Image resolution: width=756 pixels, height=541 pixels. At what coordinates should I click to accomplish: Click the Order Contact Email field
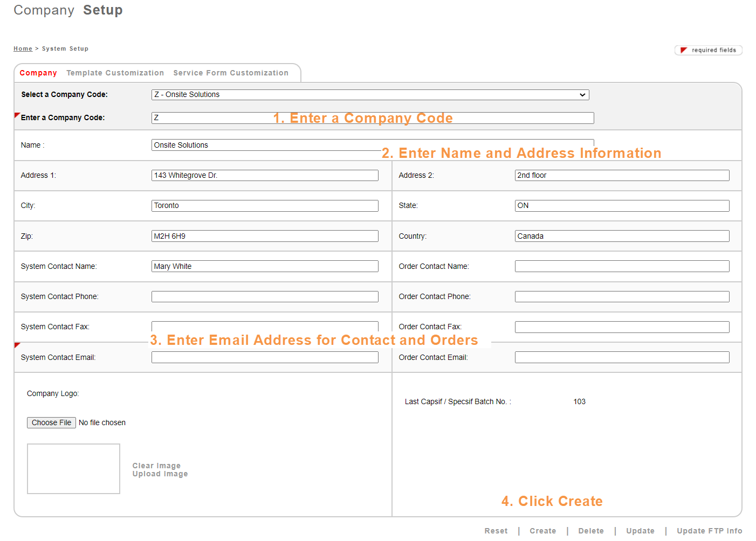[x=622, y=358]
